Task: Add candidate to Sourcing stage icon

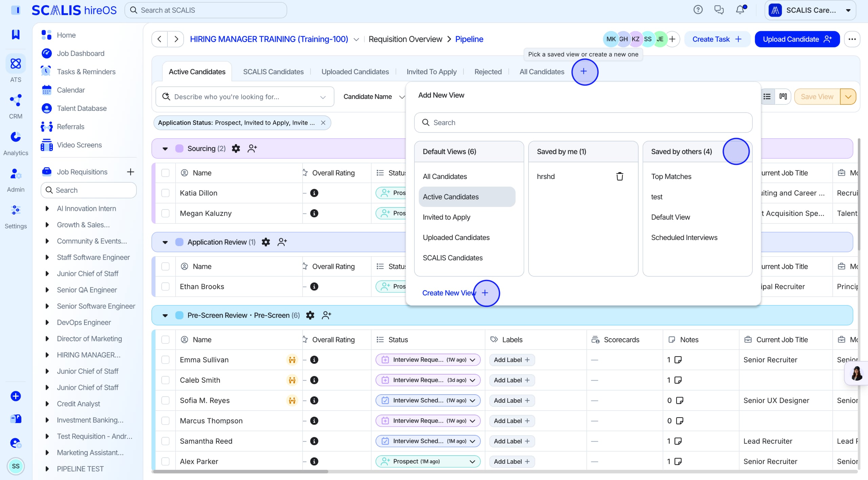Action: pyautogui.click(x=252, y=148)
